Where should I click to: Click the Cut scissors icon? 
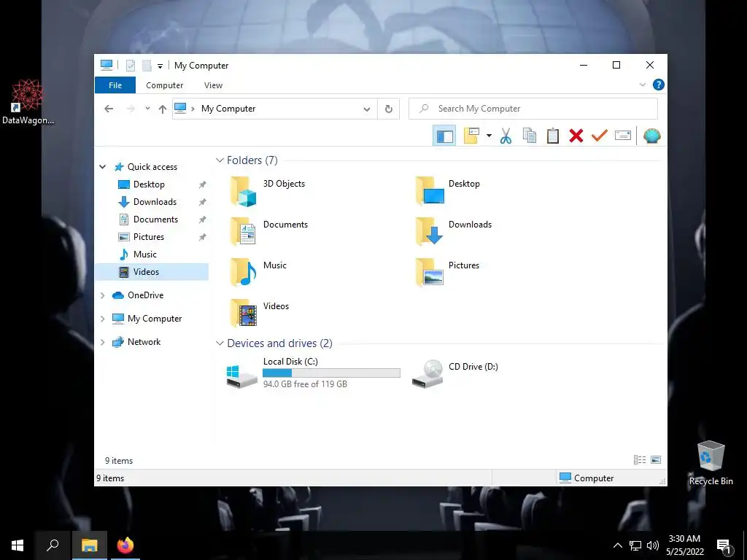[x=506, y=136]
